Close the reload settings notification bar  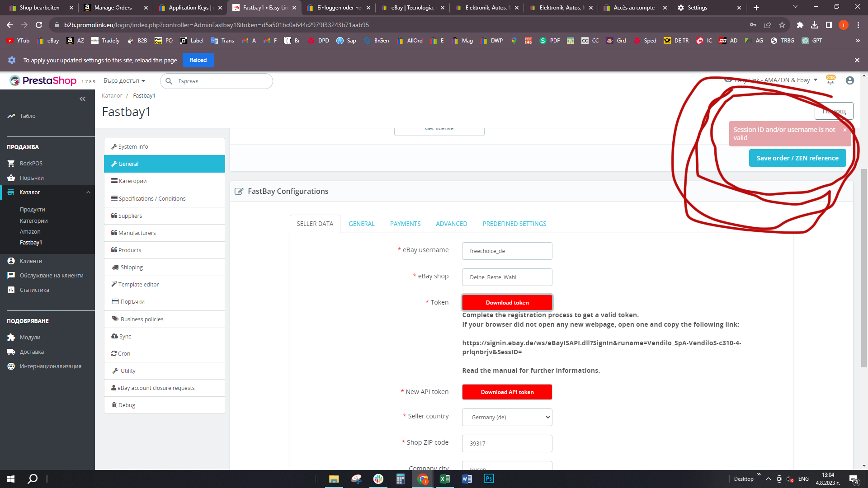point(857,60)
